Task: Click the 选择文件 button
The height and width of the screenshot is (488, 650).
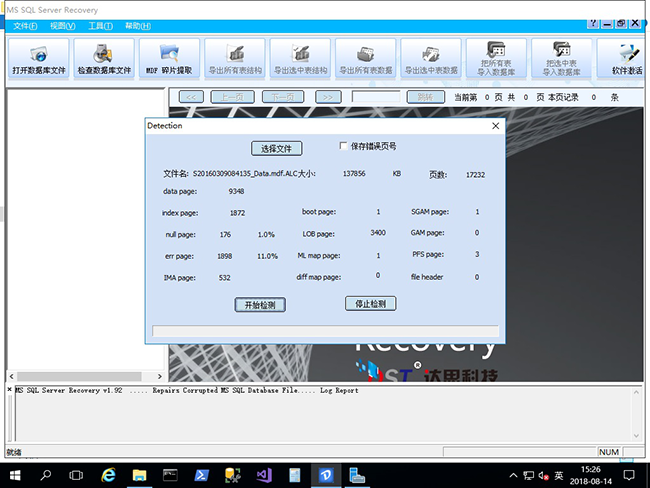Action: point(275,148)
